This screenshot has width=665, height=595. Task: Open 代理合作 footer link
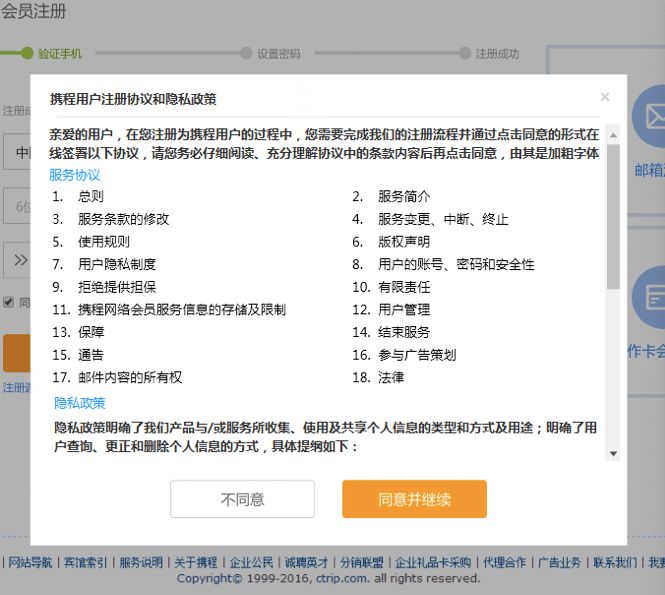[x=504, y=562]
